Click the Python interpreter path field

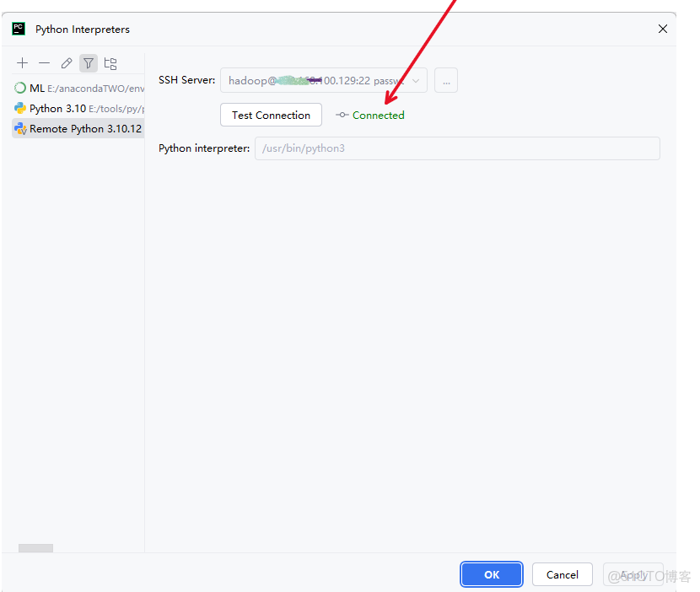coord(455,148)
